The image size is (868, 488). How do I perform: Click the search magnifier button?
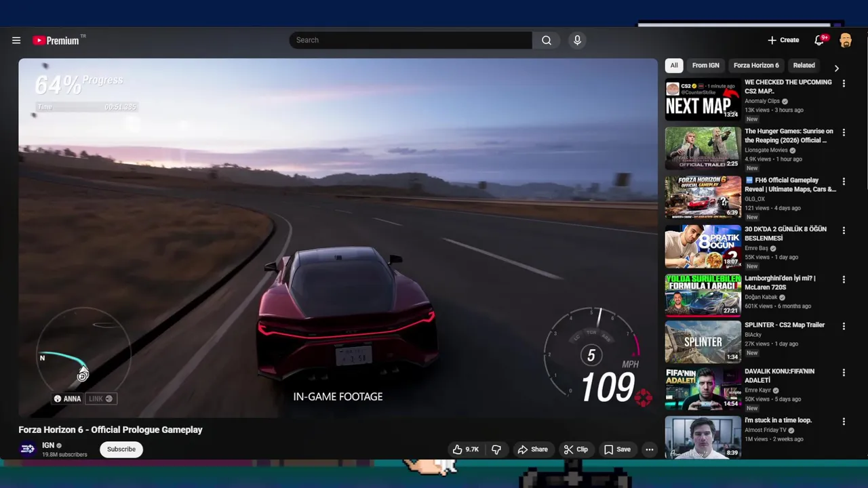pos(547,40)
